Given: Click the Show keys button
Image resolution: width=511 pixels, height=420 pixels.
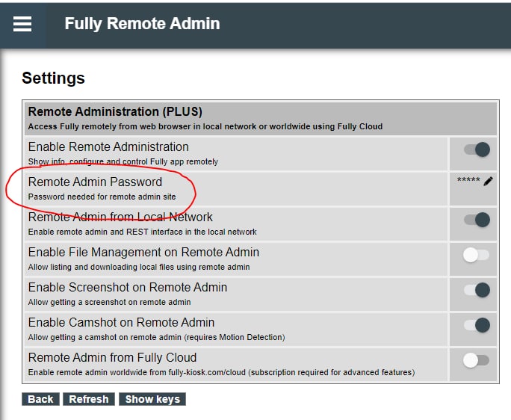Looking at the screenshot, I should (x=152, y=399).
